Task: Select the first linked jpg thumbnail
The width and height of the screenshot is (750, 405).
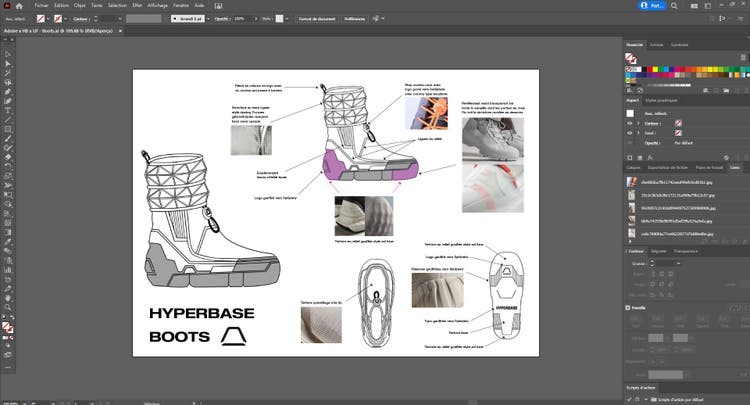Action: coord(631,183)
